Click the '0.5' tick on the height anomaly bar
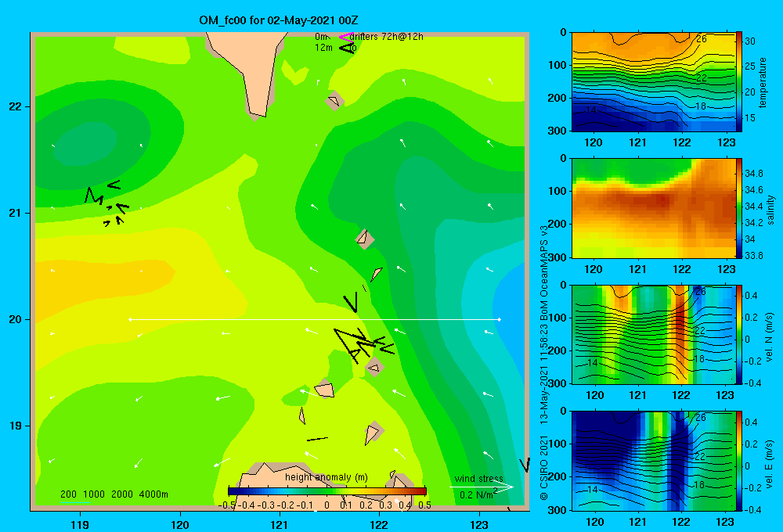This screenshot has width=783, height=532. coord(425,505)
